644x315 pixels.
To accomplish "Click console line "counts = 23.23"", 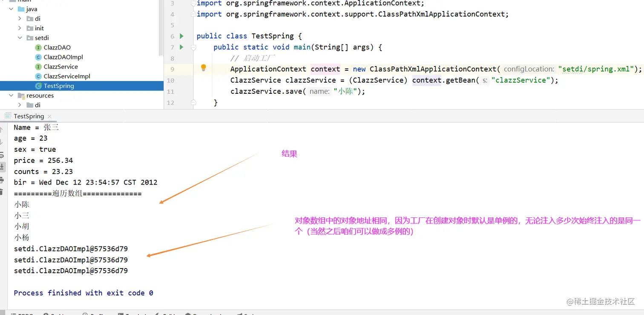I will [43, 172].
